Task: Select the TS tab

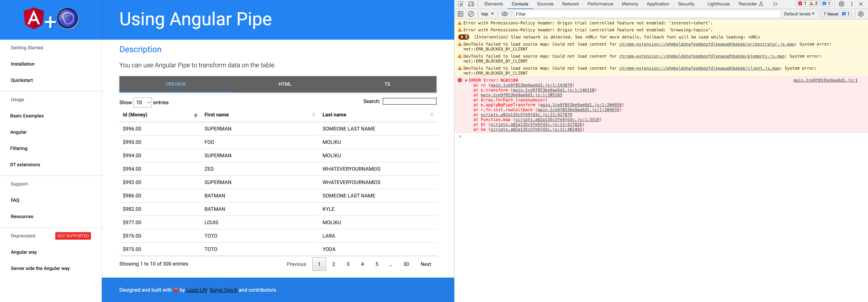Action: click(387, 84)
